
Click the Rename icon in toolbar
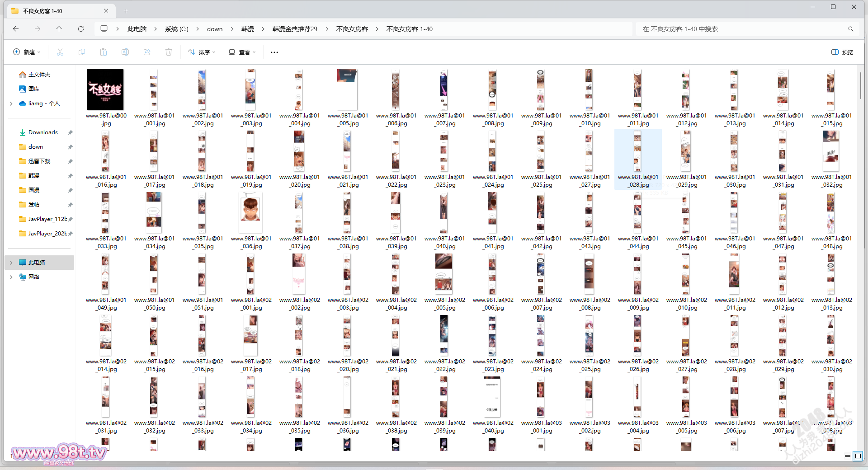pos(125,52)
